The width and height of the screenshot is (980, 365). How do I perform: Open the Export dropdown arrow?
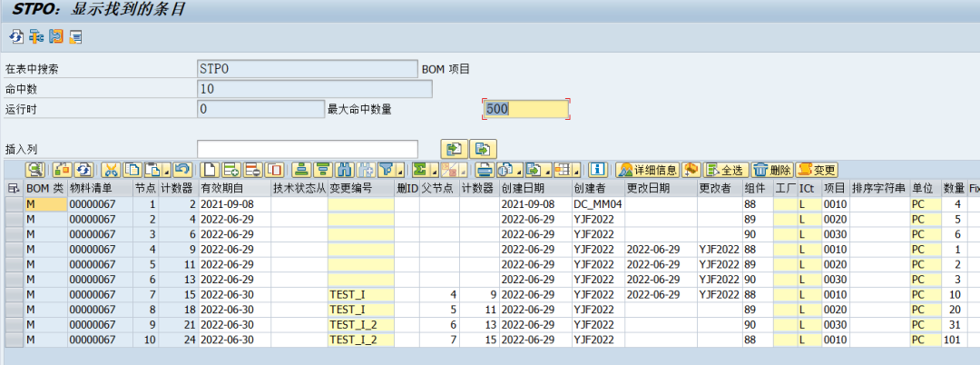point(548,171)
